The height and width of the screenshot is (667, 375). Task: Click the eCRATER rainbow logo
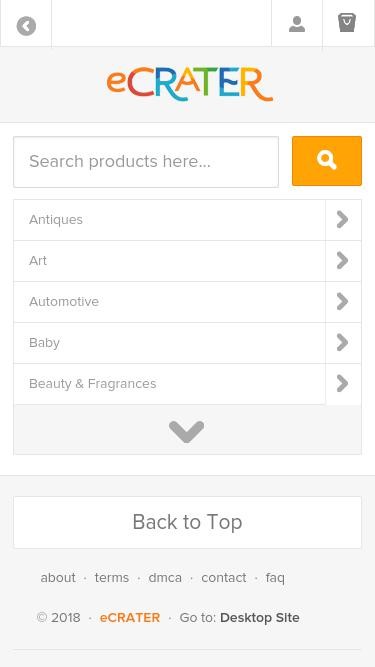[189, 84]
